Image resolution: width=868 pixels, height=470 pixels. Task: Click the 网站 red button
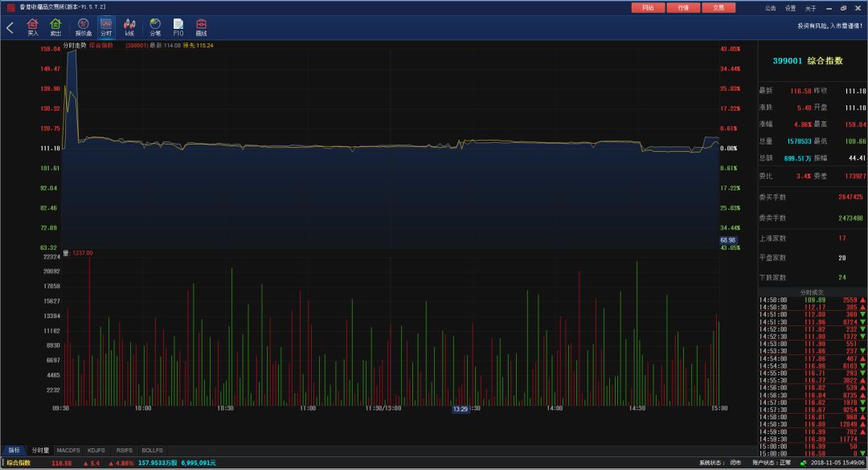[x=649, y=8]
